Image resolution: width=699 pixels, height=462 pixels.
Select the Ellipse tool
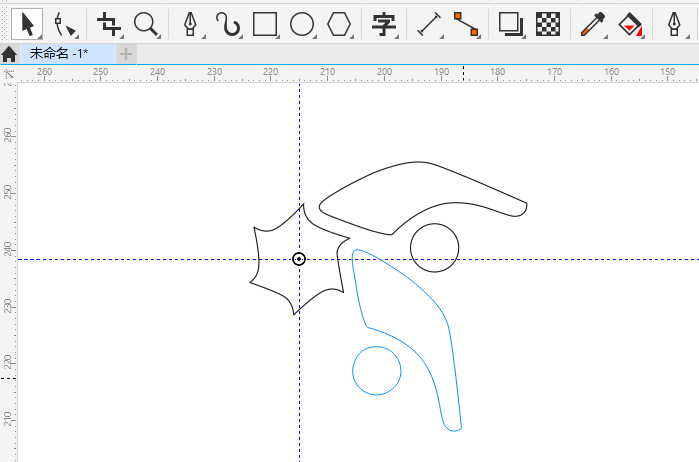coord(302,24)
